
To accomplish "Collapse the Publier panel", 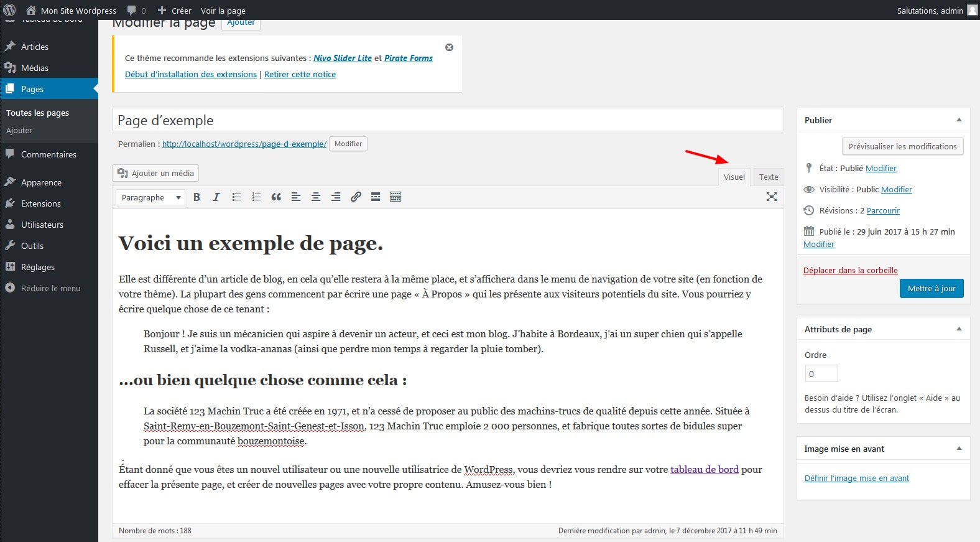I will [x=959, y=120].
